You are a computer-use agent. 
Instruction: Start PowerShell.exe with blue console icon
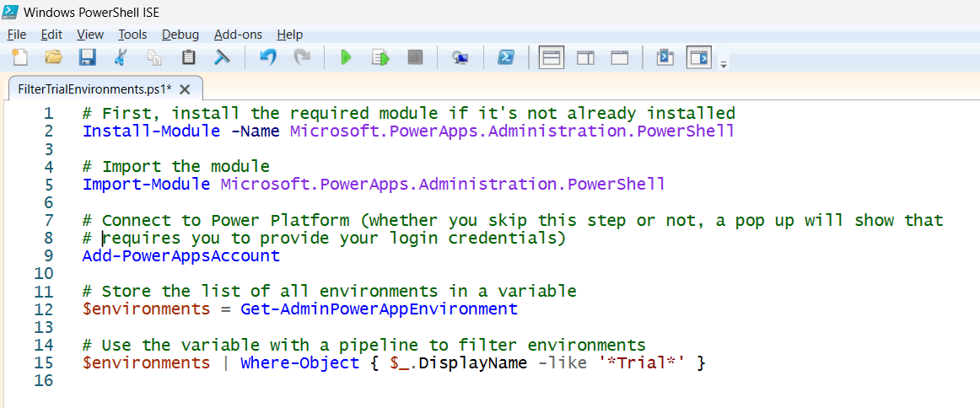click(x=506, y=57)
